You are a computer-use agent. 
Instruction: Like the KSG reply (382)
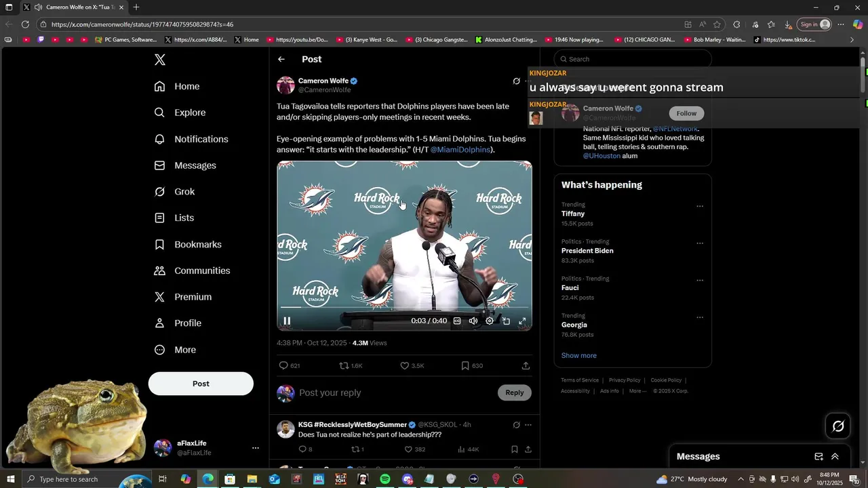pos(414,449)
